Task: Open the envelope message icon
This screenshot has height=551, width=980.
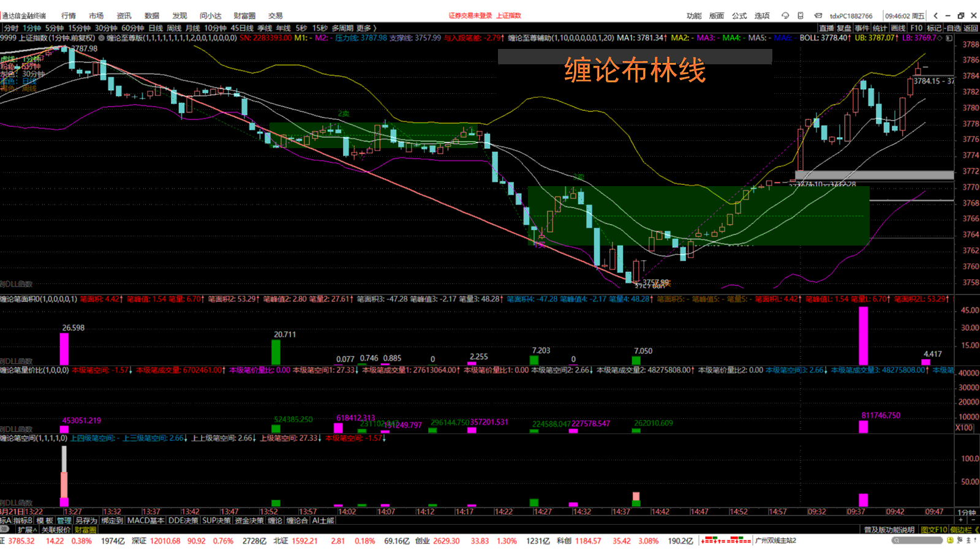Action: coord(818,16)
